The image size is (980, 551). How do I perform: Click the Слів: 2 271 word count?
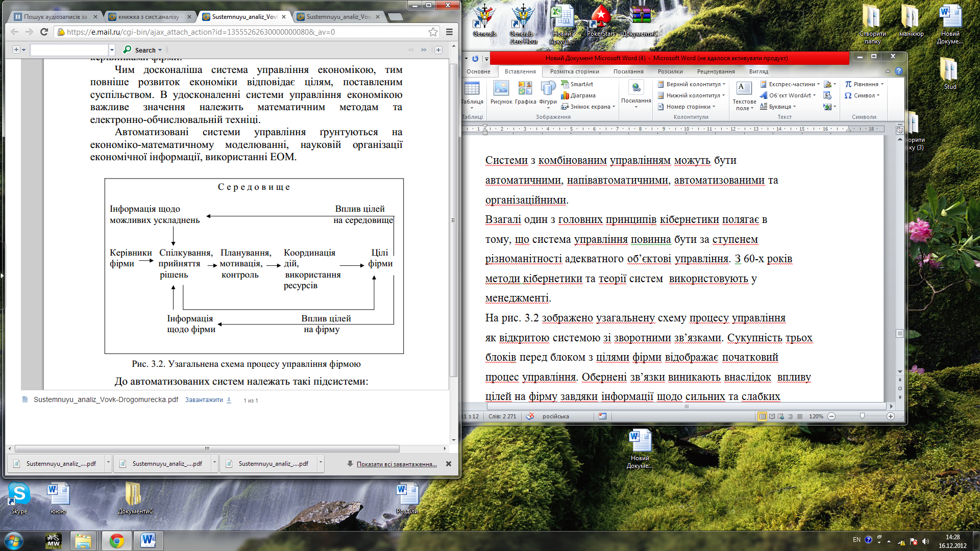pos(502,416)
